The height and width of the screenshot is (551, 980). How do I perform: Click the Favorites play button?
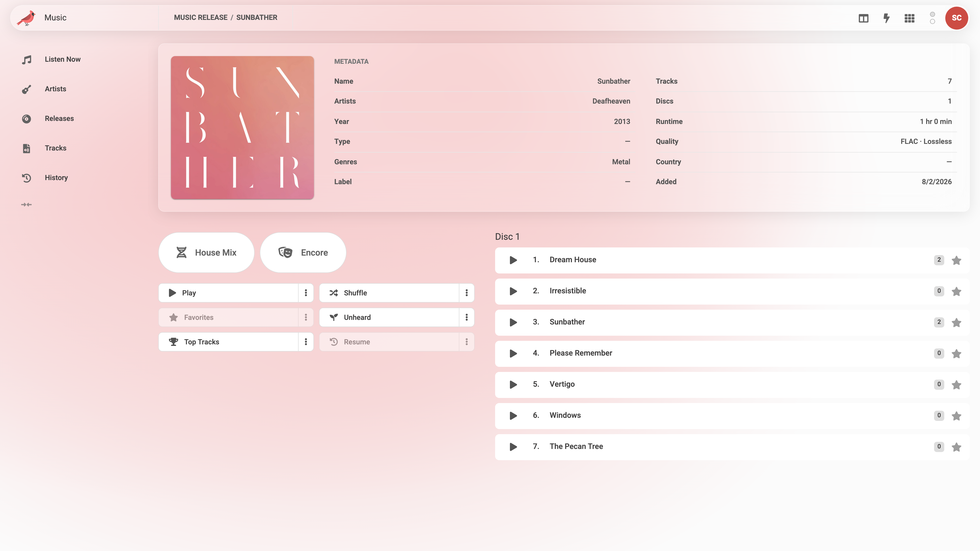click(228, 317)
